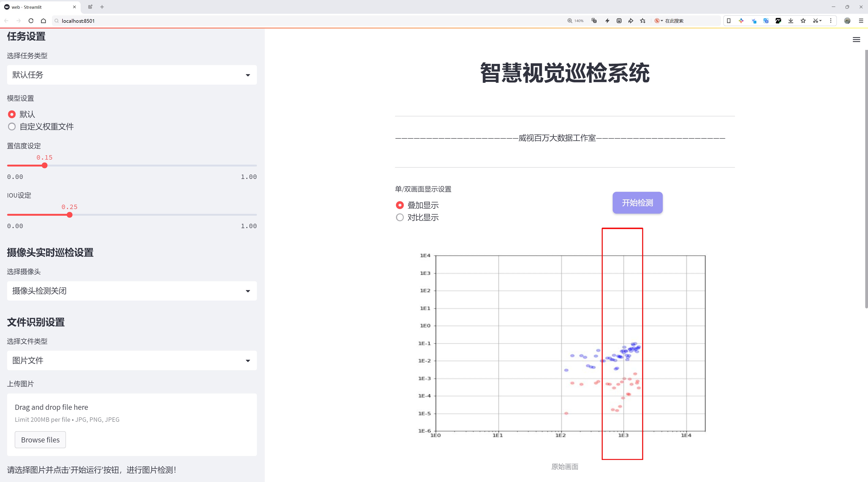Click the scissors screenshot tool icon
This screenshot has width=868, height=482.
[x=815, y=20]
